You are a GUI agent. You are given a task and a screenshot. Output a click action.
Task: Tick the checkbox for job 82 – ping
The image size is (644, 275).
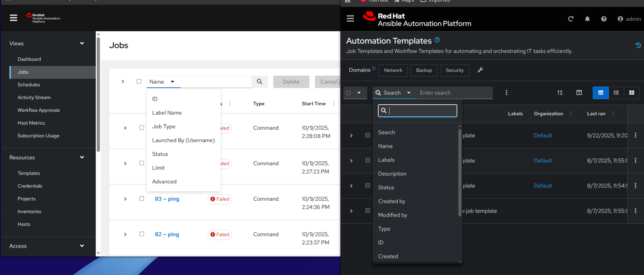142,234
